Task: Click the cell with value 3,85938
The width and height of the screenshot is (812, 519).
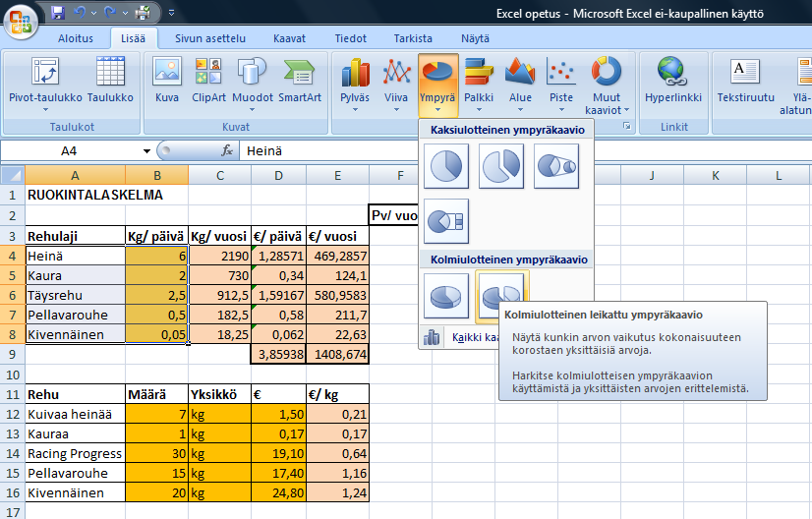Action: click(278, 354)
